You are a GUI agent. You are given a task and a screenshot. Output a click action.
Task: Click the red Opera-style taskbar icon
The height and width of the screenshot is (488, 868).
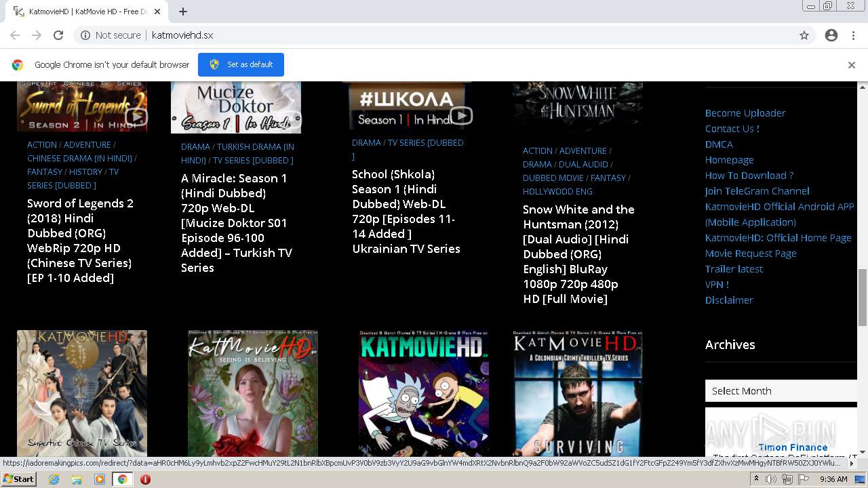coord(145,479)
